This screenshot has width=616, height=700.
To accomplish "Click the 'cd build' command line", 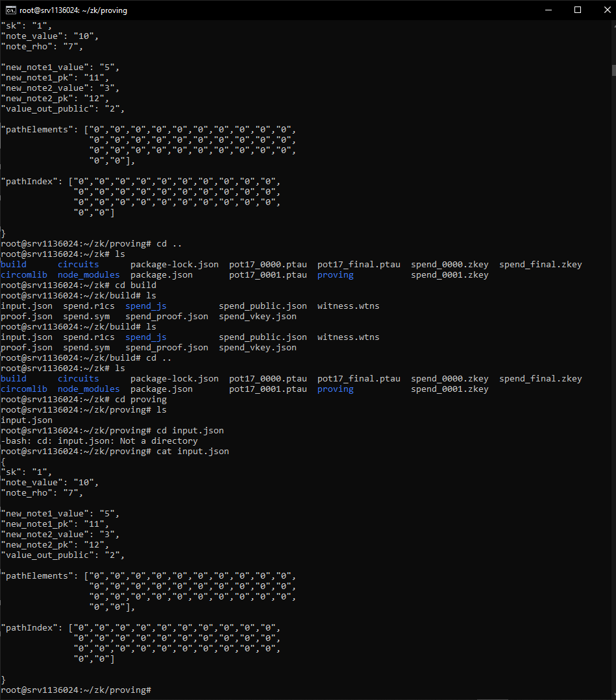I will click(79, 285).
